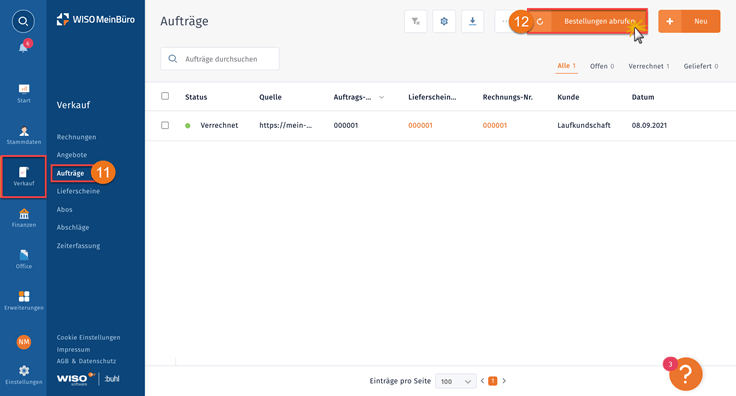Click date cell 08.09.2021

[649, 125]
